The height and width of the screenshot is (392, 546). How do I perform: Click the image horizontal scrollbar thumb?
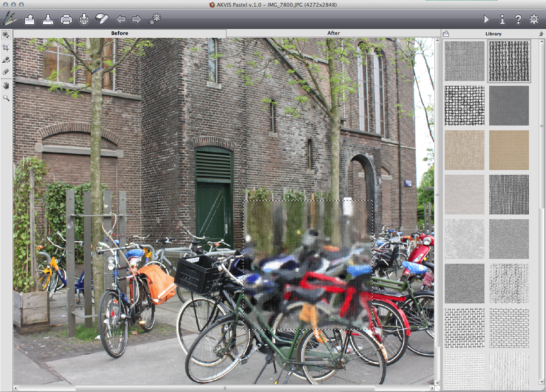(x=225, y=388)
